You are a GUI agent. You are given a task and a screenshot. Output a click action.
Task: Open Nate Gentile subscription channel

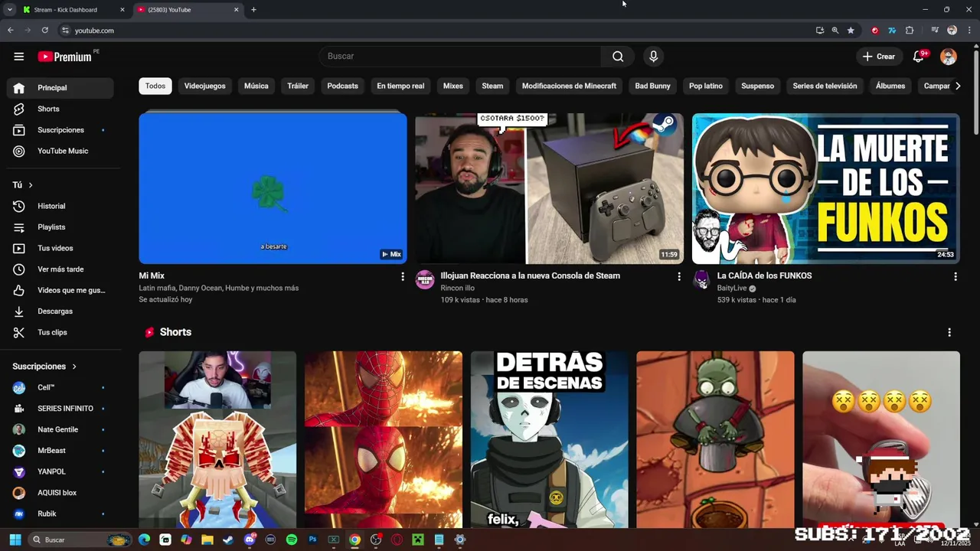(60, 429)
